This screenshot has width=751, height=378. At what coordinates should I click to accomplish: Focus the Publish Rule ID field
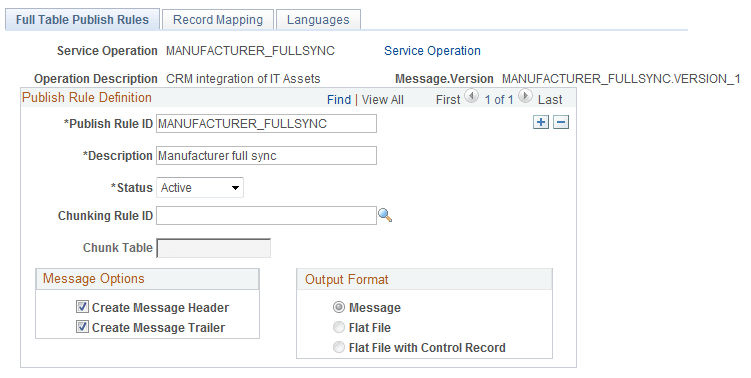coord(266,124)
